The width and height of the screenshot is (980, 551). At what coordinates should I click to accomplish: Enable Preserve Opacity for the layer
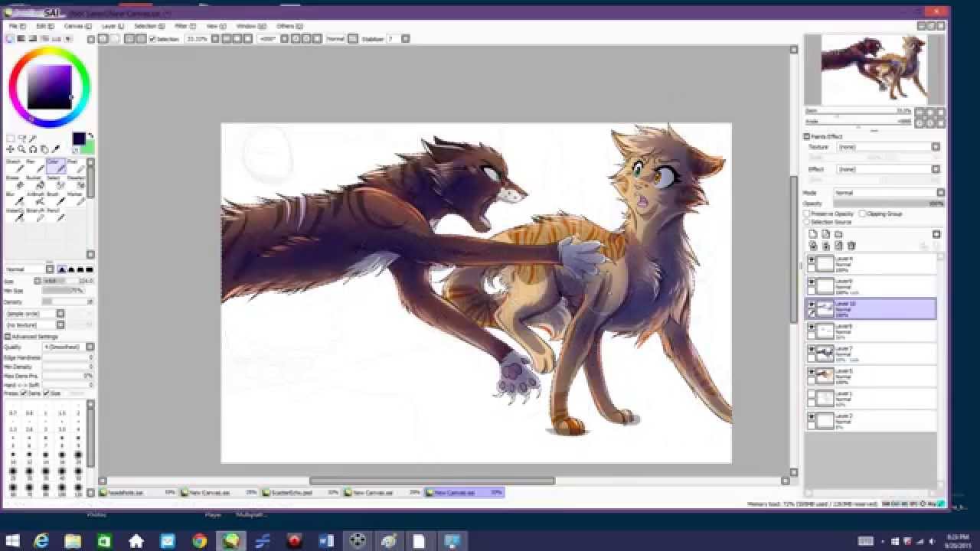(807, 214)
